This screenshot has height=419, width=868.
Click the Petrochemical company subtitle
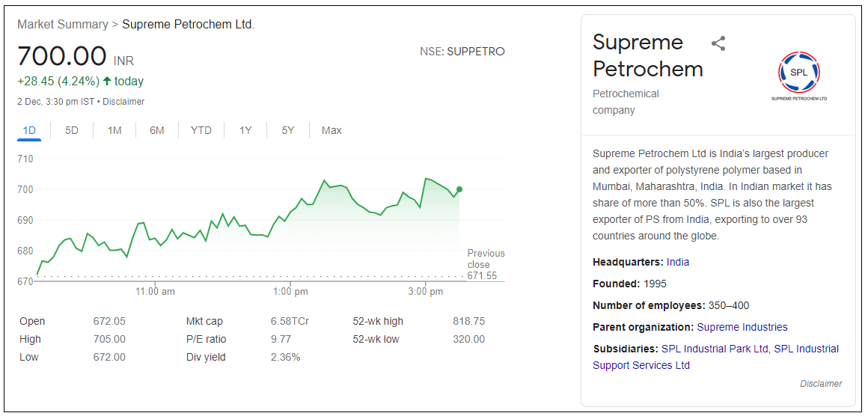626,102
